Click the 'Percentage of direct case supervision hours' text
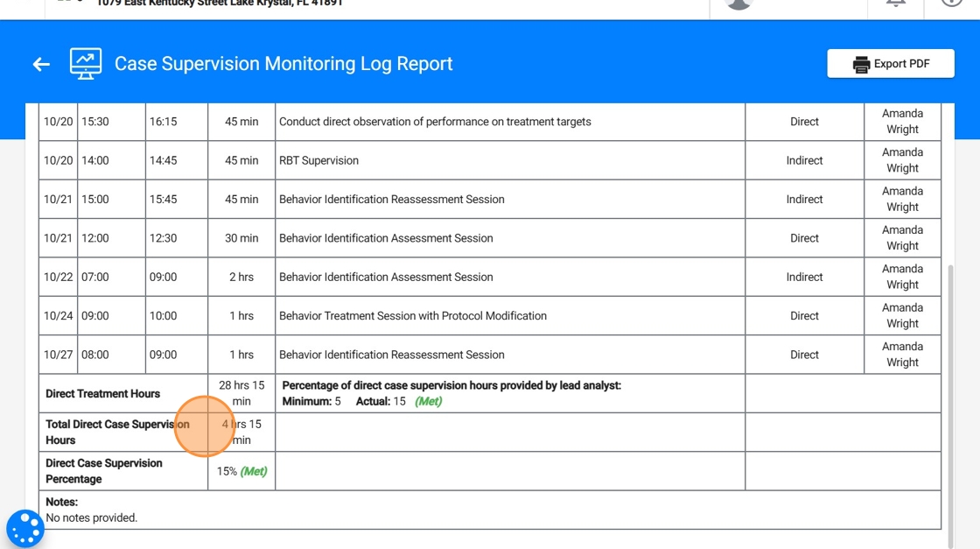980x549 pixels. coord(451,386)
